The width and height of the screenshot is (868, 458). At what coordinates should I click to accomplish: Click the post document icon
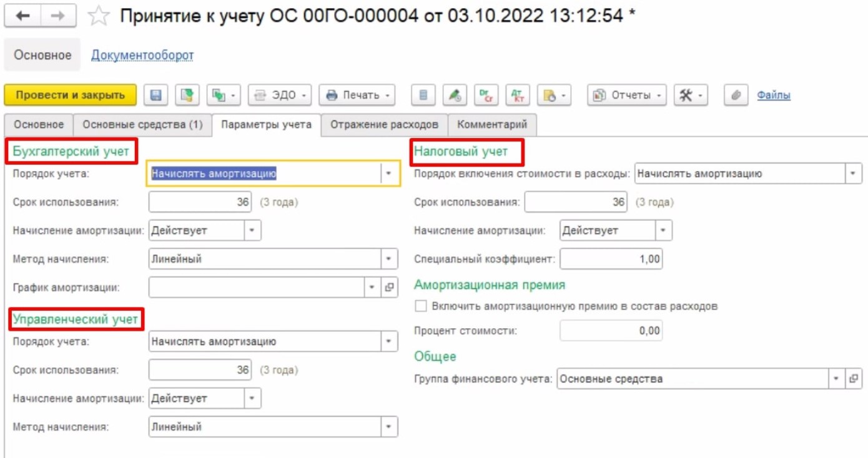point(187,95)
